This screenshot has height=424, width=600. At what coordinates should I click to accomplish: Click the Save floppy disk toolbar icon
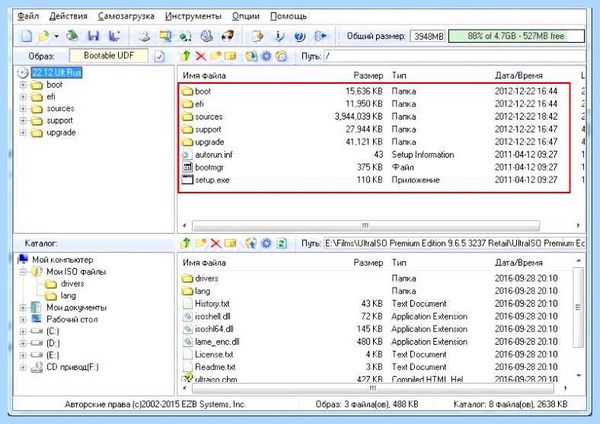point(93,36)
